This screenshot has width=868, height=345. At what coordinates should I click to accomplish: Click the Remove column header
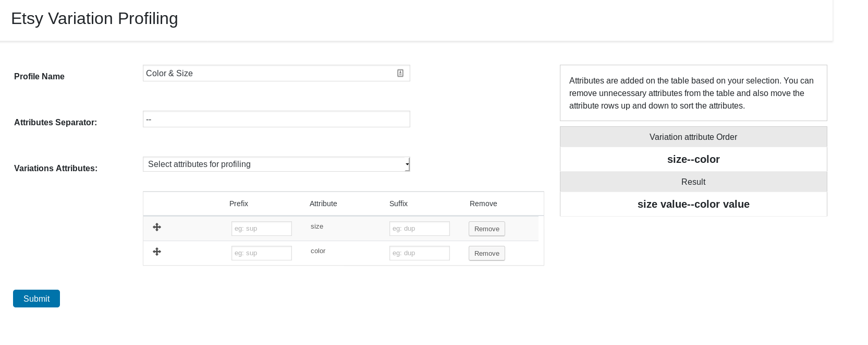click(x=483, y=204)
